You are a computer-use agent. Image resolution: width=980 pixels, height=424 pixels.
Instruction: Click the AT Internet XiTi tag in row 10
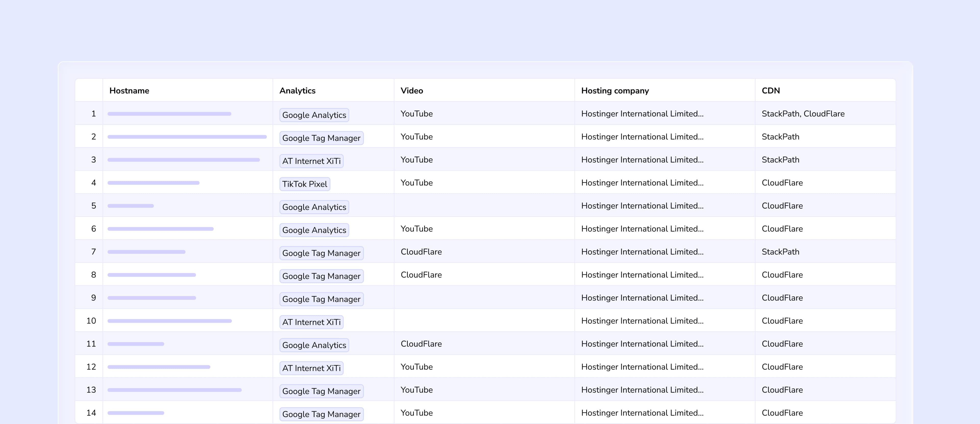pos(311,322)
